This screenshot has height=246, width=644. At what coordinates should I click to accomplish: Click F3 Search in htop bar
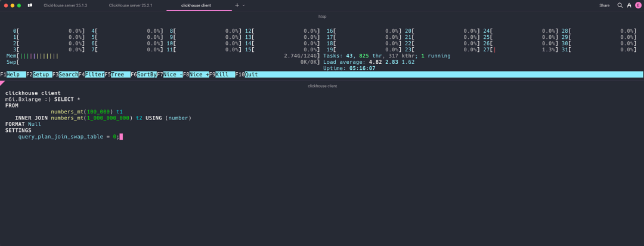point(66,75)
